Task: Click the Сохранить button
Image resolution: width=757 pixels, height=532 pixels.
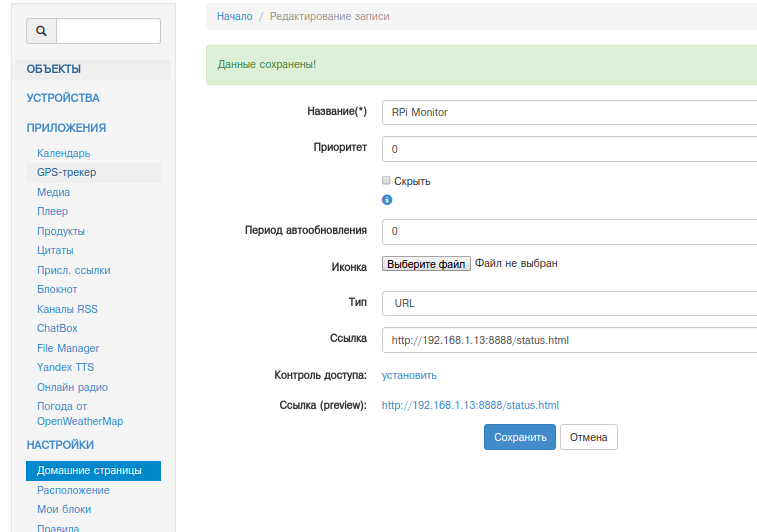Action: click(520, 437)
